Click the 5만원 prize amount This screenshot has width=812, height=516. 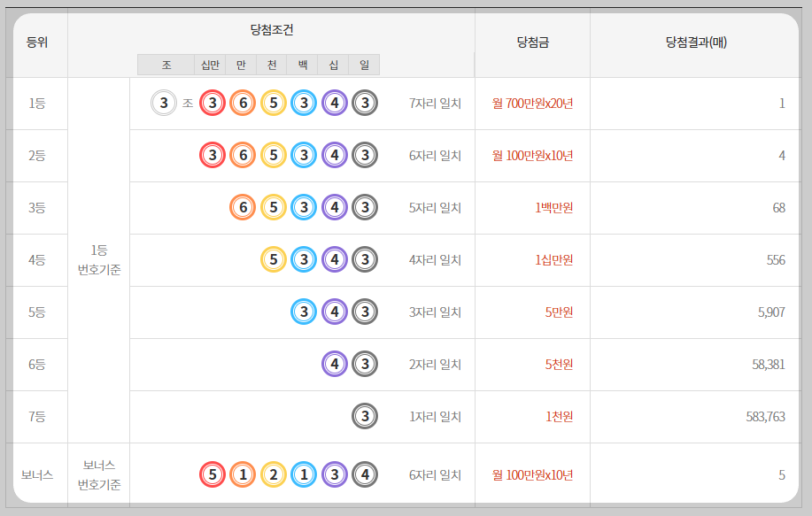tap(559, 312)
